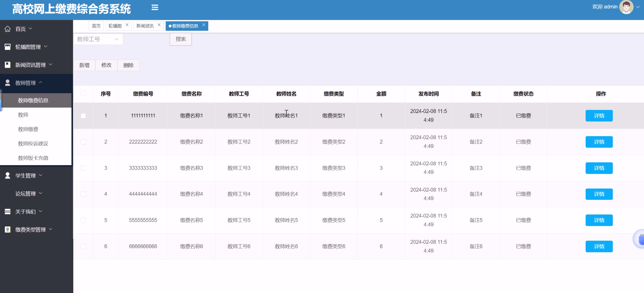Image resolution: width=644 pixels, height=293 pixels.
Task: Expand the 学生管理 menu
Action: [36, 175]
